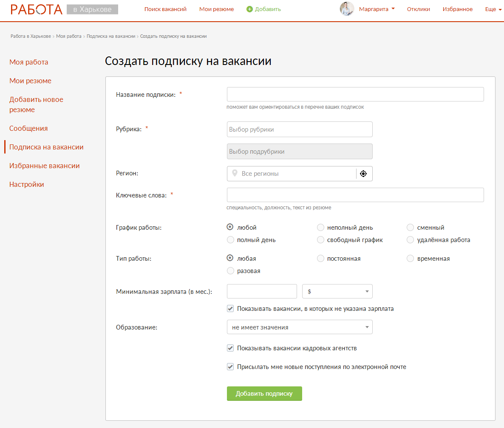Click the subscription name input field
Screen dimensions: 504x428
355,94
